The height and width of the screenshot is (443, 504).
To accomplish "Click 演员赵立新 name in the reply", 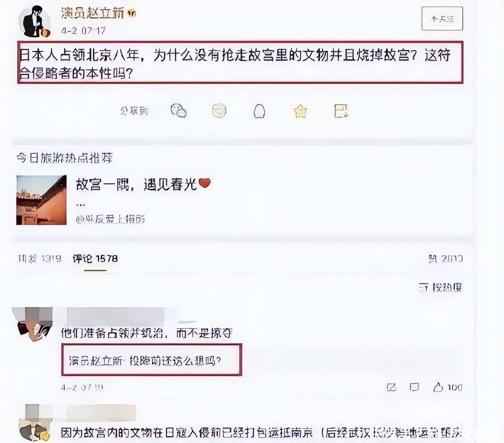I will pos(95,360).
